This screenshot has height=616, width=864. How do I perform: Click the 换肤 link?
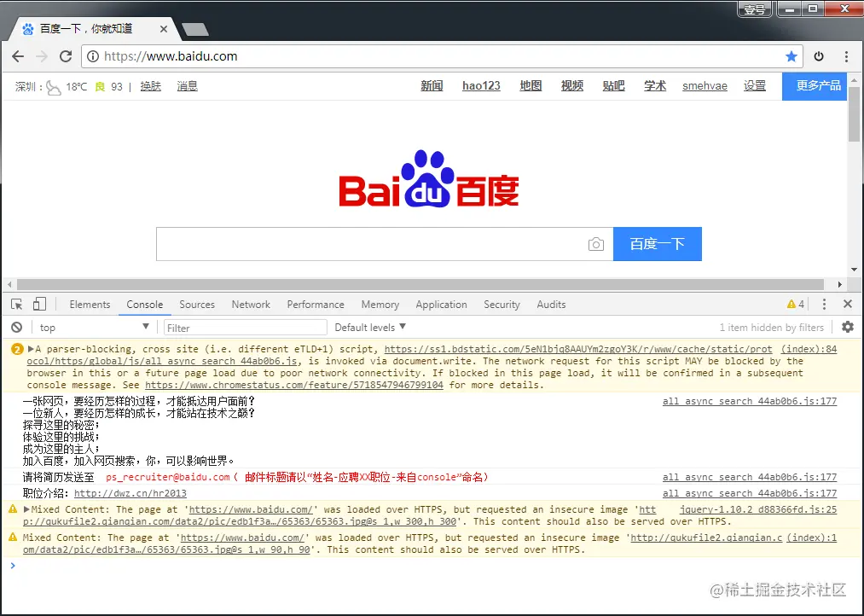coord(150,86)
